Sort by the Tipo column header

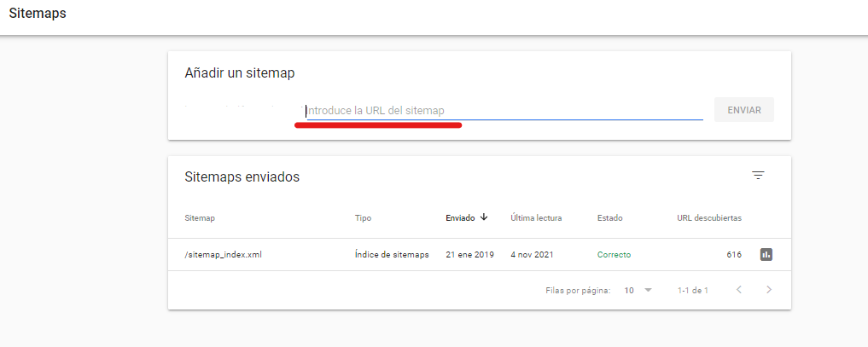coord(363,218)
